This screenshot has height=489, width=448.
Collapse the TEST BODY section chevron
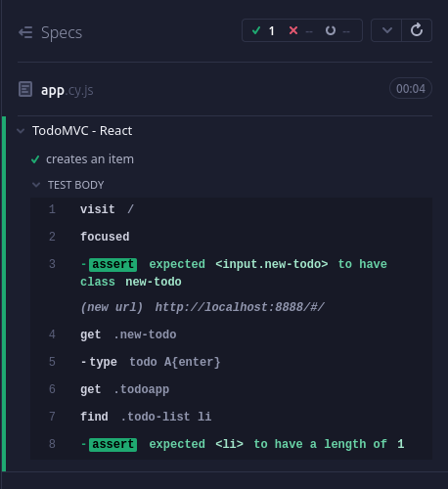click(x=36, y=185)
